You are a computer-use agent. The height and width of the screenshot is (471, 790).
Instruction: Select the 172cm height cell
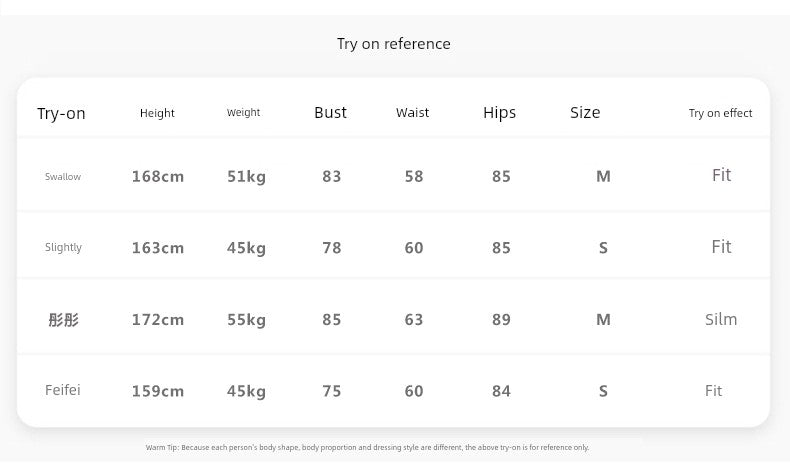point(158,320)
